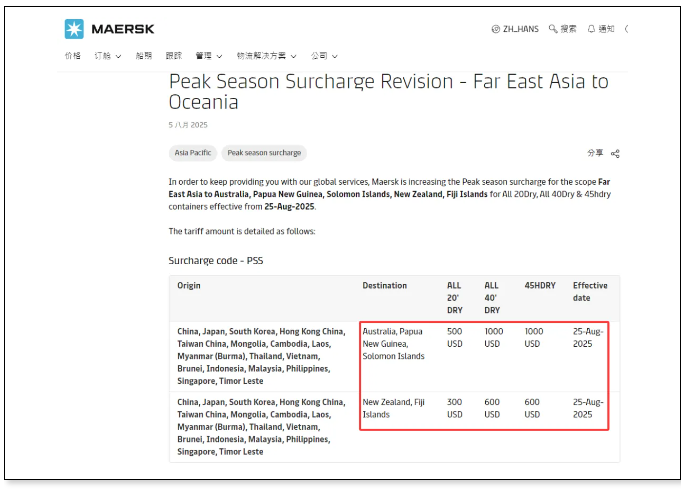
Task: Open the 价格 menu item
Action: [73, 55]
